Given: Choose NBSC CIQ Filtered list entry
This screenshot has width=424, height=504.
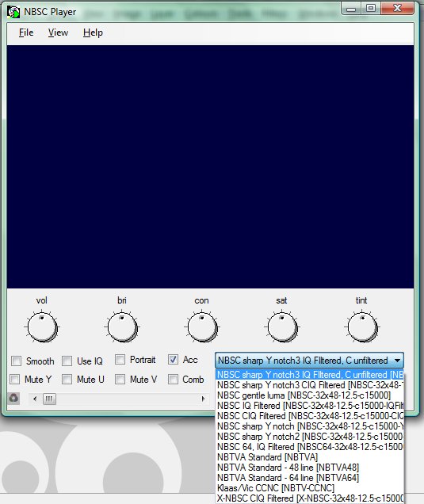Looking at the screenshot, I should (310, 416).
